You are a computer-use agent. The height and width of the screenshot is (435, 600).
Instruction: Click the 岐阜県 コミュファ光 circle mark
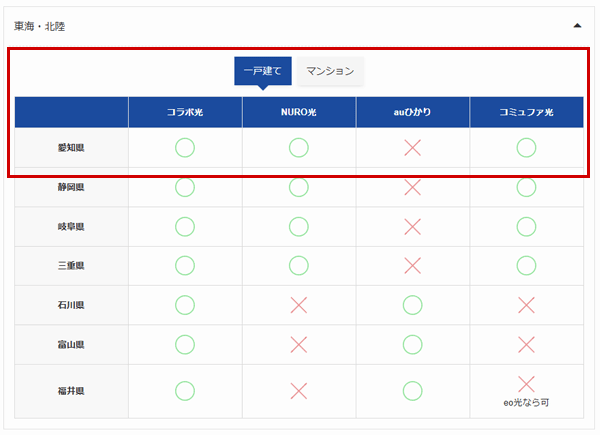point(526,226)
